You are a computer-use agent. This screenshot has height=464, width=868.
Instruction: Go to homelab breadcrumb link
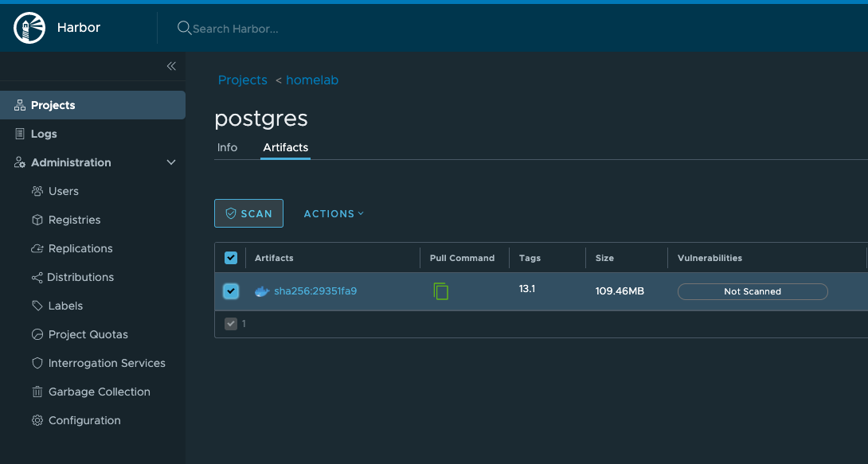[312, 80]
